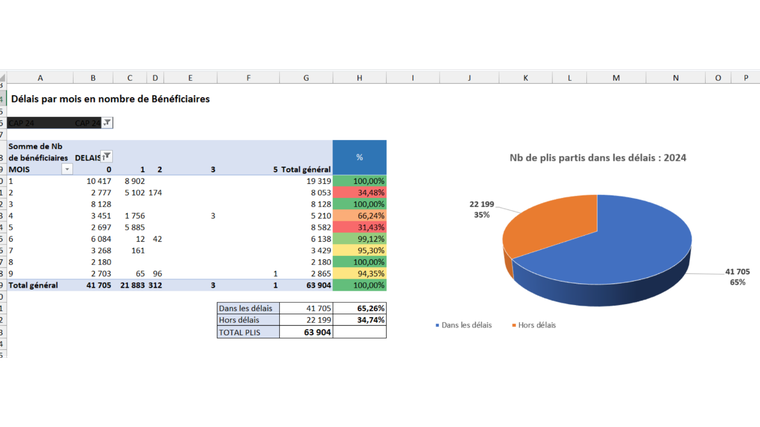The image size is (760, 427).
Task: Click the Hors délais 22 199 value cell
Action: click(x=306, y=320)
